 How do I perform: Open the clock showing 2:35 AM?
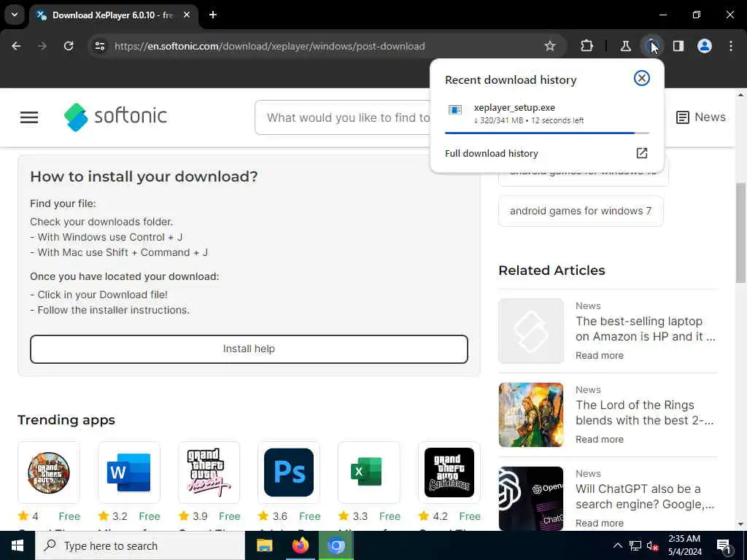coord(684,545)
